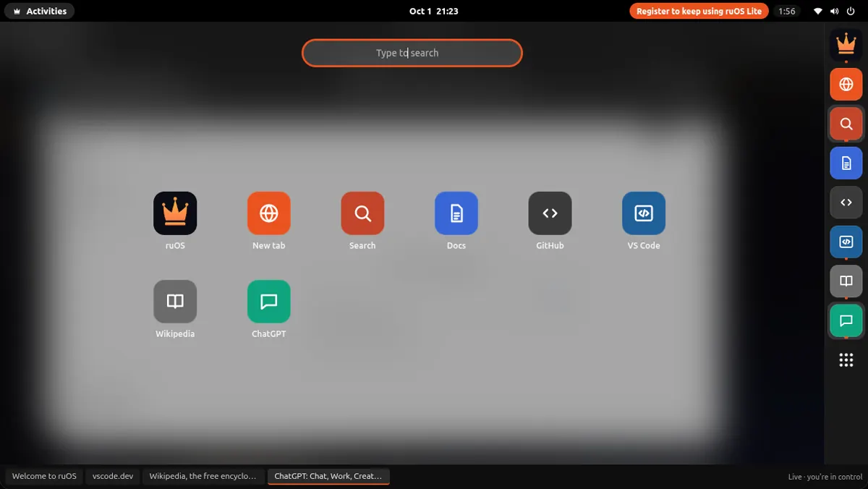Open VS Code from the app grid
This screenshot has width=868, height=489.
[644, 213]
